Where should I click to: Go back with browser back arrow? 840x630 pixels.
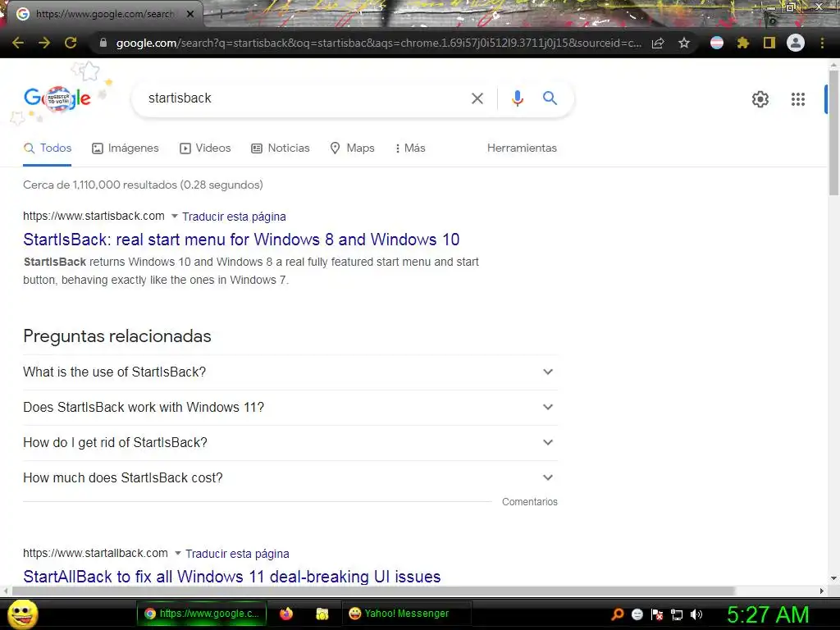coord(18,43)
